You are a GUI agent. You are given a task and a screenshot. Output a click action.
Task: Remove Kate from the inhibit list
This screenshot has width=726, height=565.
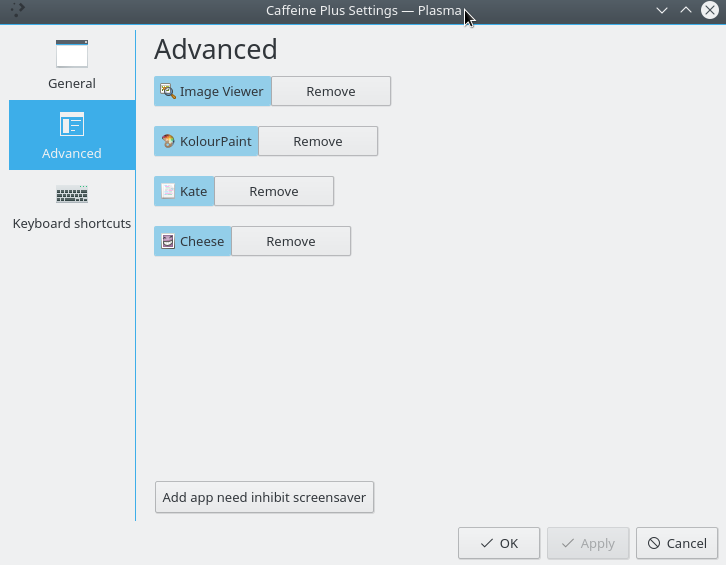274,191
